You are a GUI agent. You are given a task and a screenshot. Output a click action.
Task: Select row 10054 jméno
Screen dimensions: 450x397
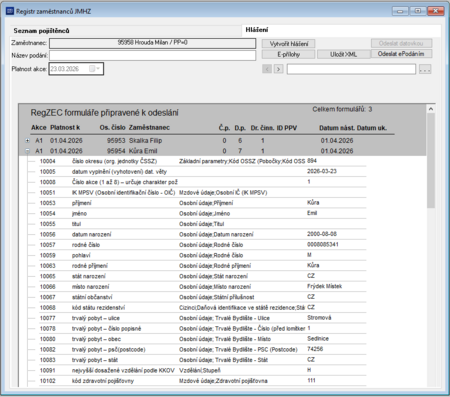(x=203, y=213)
